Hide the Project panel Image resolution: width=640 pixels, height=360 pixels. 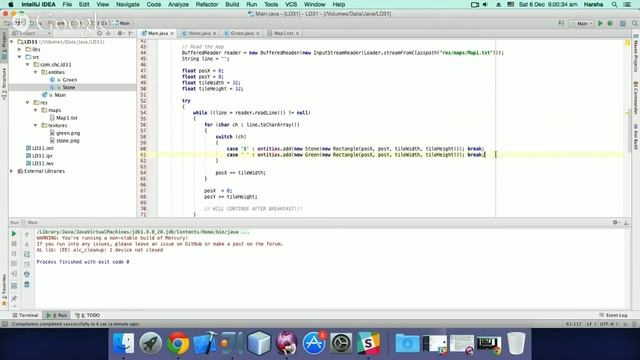tap(131, 33)
